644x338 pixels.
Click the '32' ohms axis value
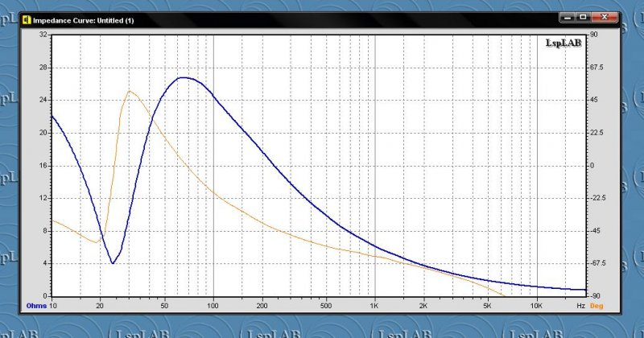coord(43,35)
